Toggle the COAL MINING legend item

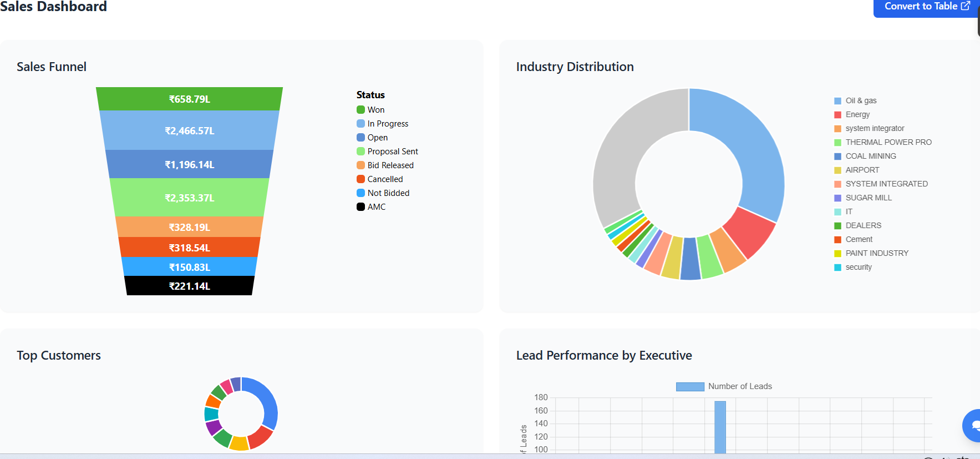point(865,156)
